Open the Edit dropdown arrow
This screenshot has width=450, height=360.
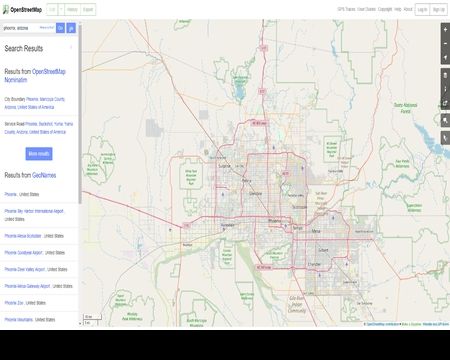pos(61,10)
